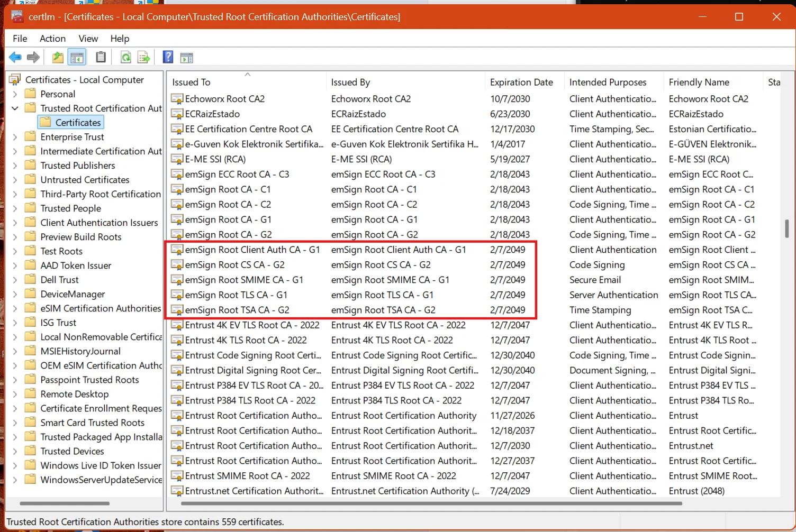Click the Issued By column header
Screen dimensions: 796x532
coord(405,82)
